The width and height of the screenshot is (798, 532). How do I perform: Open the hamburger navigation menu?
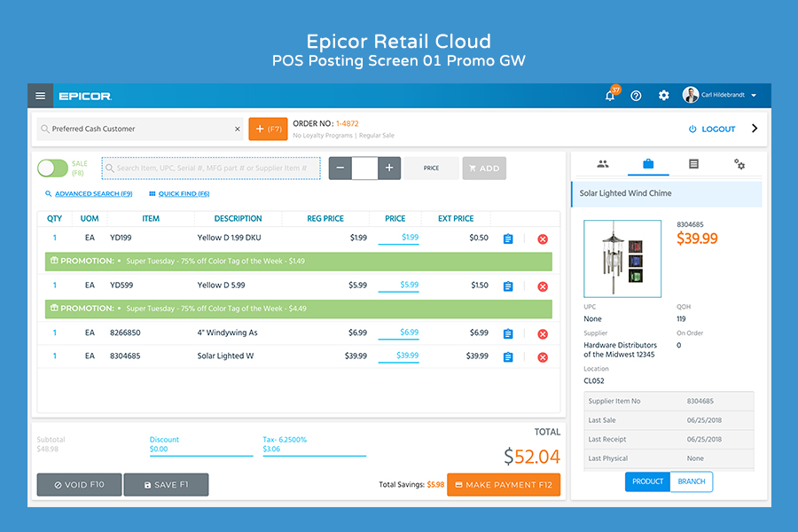point(40,96)
